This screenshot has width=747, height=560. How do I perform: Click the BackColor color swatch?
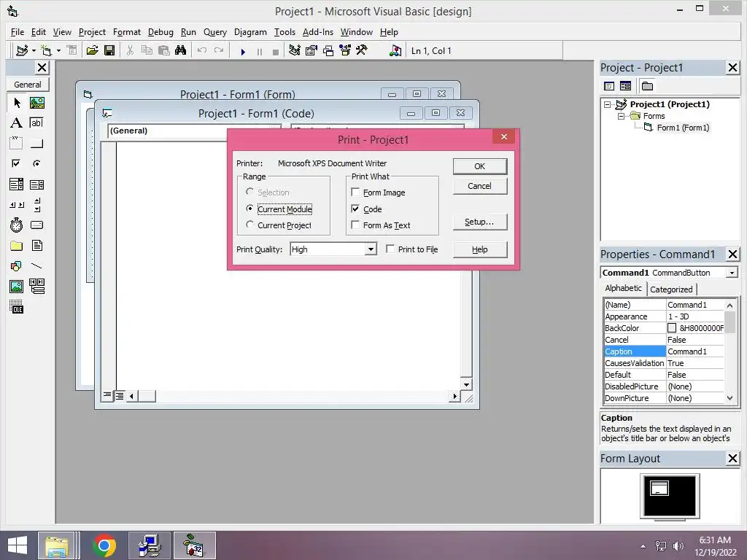tap(672, 328)
